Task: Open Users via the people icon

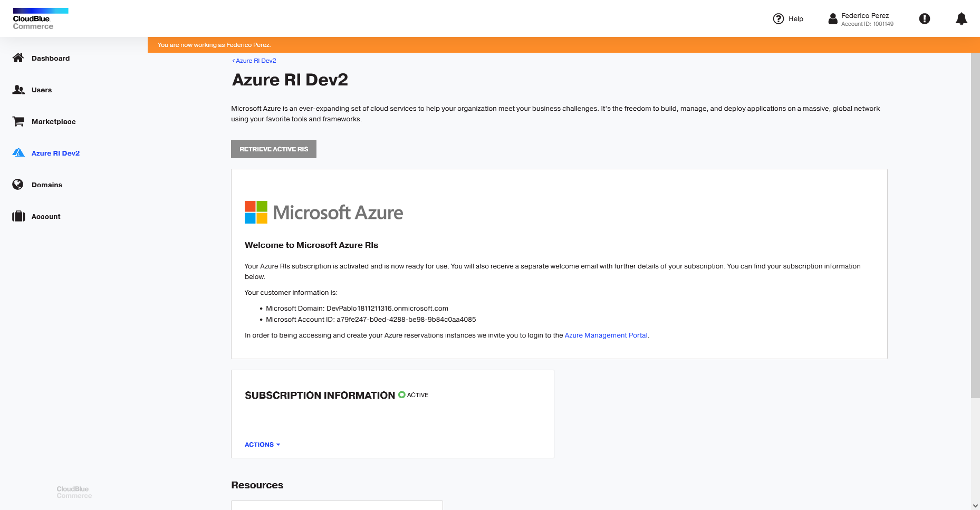Action: coord(18,90)
